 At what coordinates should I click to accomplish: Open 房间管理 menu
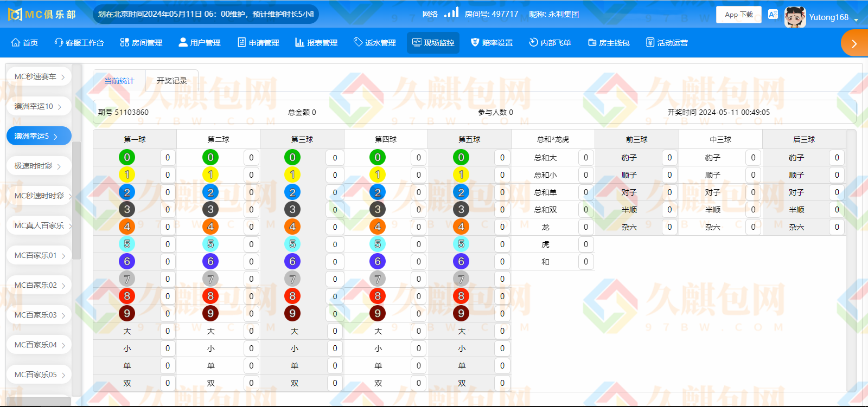click(141, 43)
